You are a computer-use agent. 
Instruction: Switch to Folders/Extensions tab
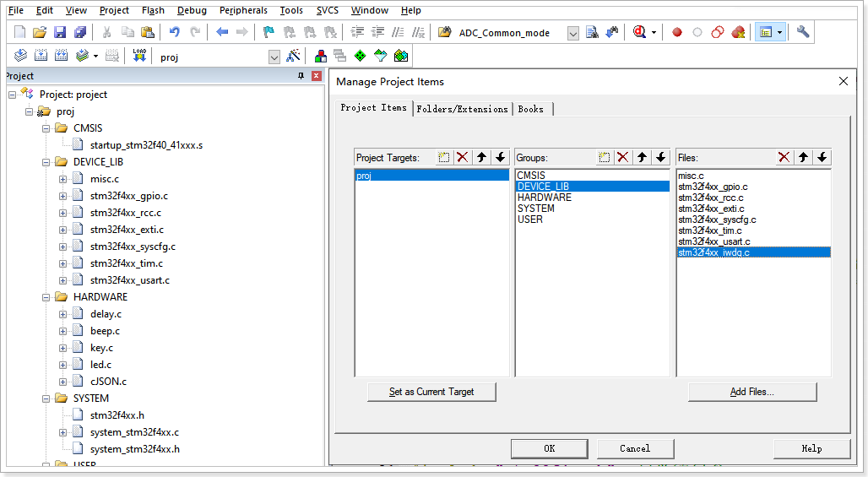(x=462, y=109)
